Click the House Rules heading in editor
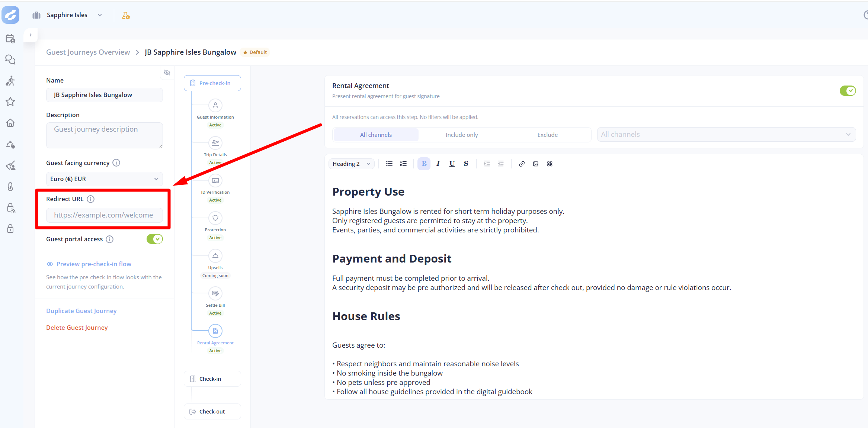This screenshot has height=428, width=868. click(x=366, y=316)
